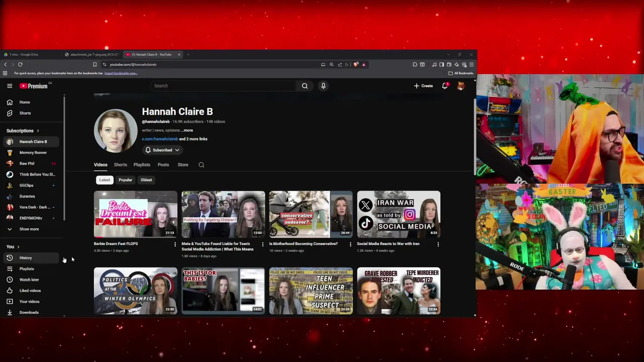Select the Popular sort chip
Image resolution: width=644 pixels, height=362 pixels.
125,180
